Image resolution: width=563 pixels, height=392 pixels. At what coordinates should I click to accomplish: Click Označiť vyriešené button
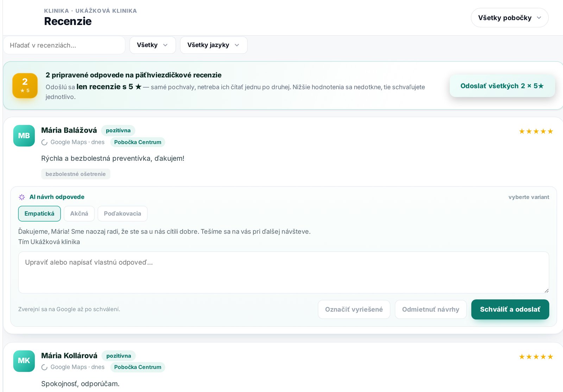pyautogui.click(x=354, y=309)
